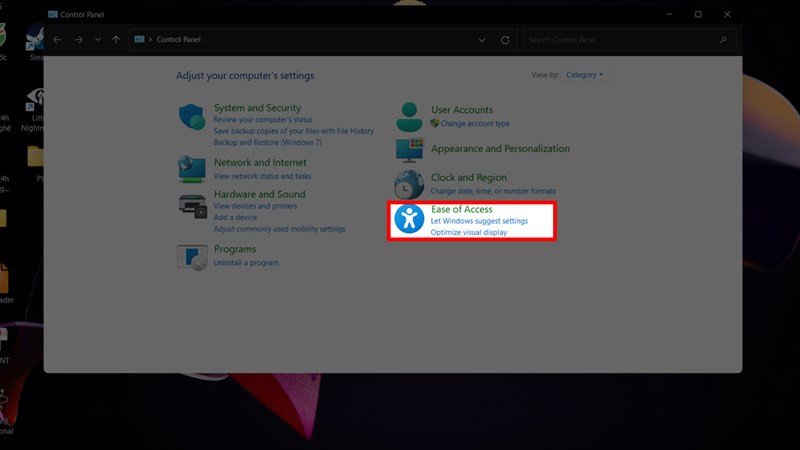Open Optimize visual display link

tap(469, 232)
